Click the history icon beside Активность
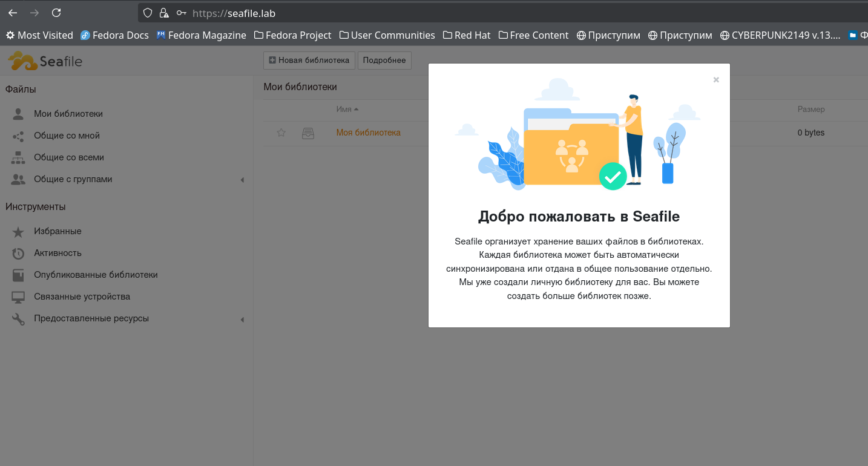 coord(18,253)
